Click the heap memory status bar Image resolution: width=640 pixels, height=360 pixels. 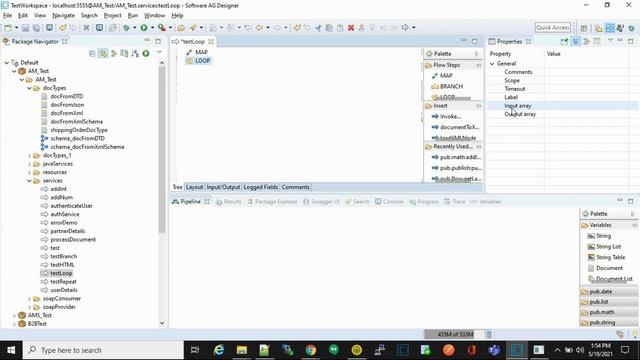(x=454, y=334)
